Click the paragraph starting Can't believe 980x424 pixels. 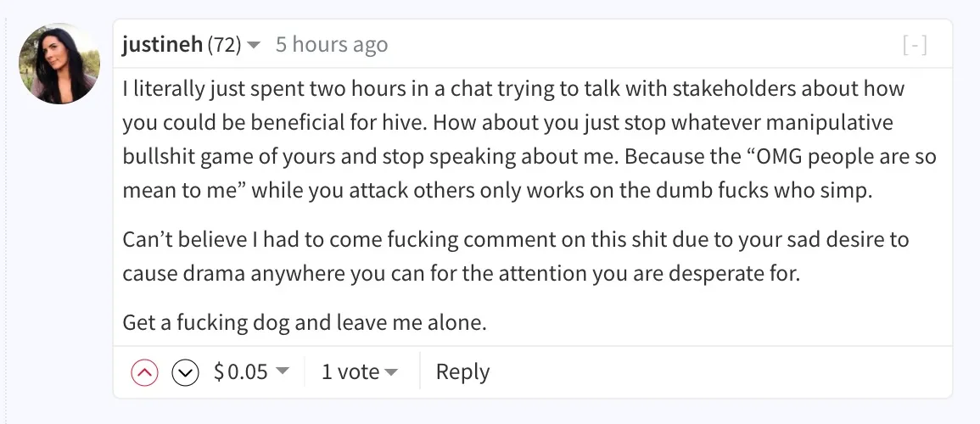coord(516,257)
